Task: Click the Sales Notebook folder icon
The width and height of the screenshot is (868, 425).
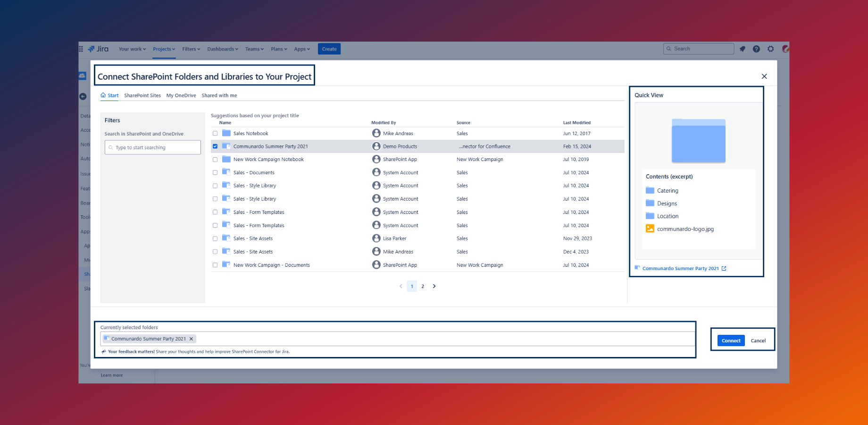Action: point(226,133)
